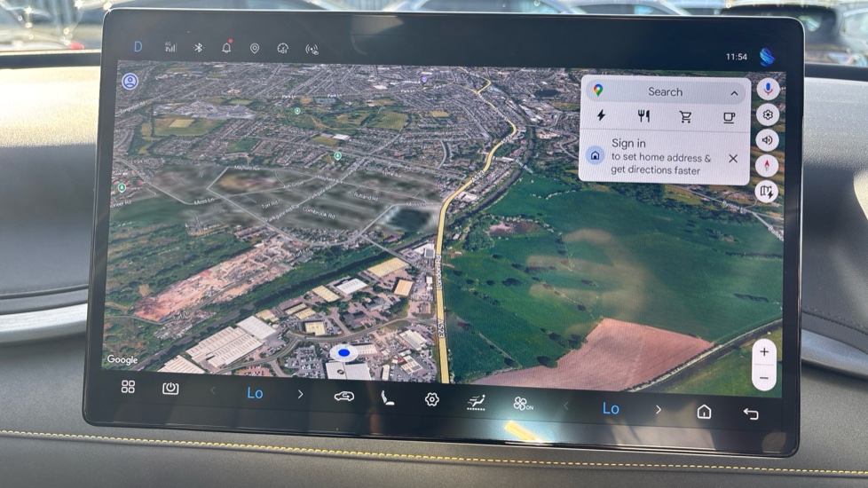Open the account profile icon on map
Image resolution: width=868 pixels, height=488 pixels.
(x=130, y=82)
